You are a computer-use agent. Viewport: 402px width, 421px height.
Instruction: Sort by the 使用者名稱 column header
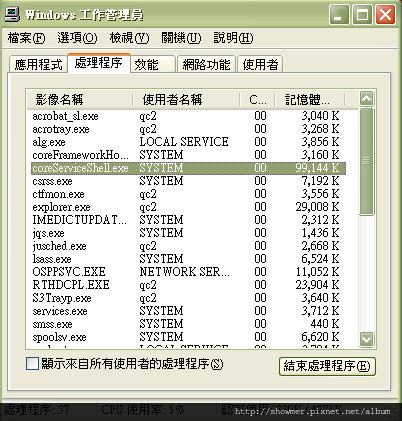186,99
